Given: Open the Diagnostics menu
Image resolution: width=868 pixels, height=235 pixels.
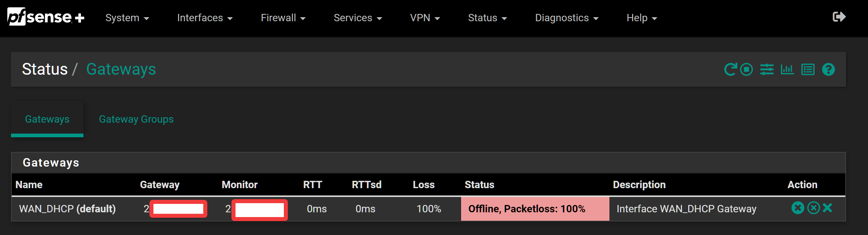Looking at the screenshot, I should pos(567,18).
